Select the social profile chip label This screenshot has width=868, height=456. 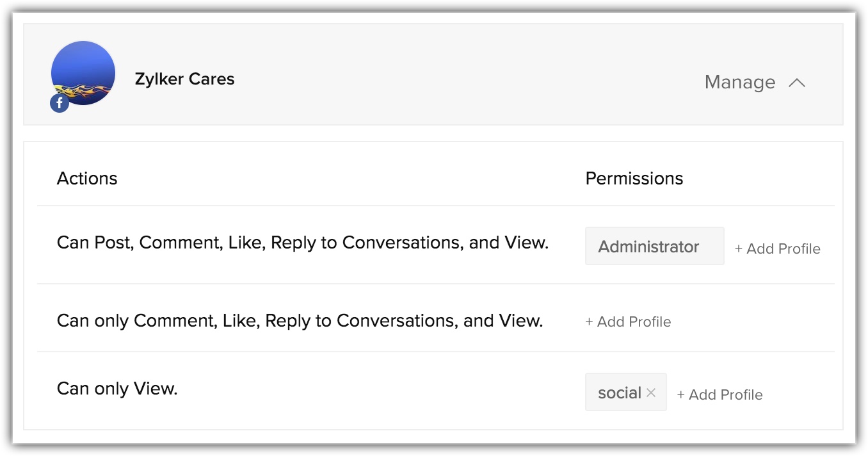(619, 393)
